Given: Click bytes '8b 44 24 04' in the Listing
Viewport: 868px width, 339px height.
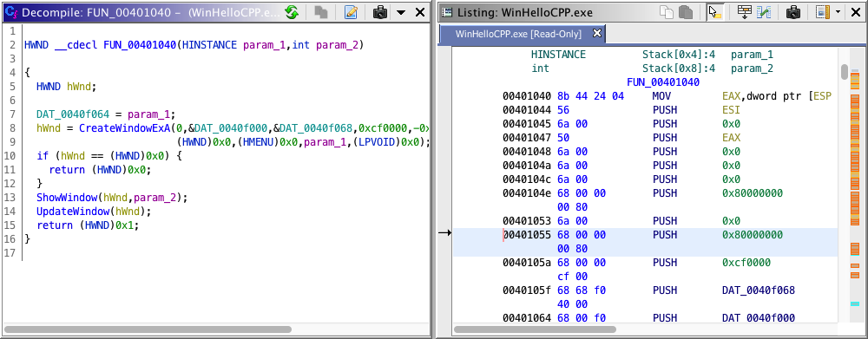Looking at the screenshot, I should point(589,96).
